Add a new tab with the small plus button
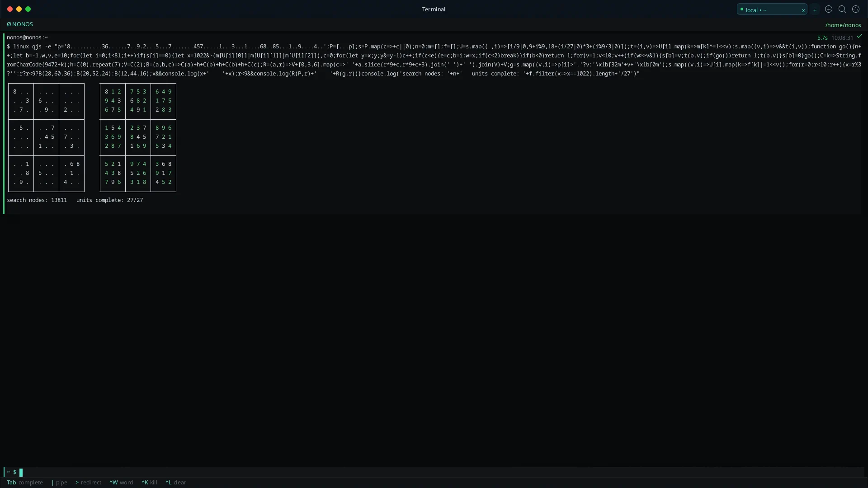The image size is (868, 488). [x=815, y=10]
